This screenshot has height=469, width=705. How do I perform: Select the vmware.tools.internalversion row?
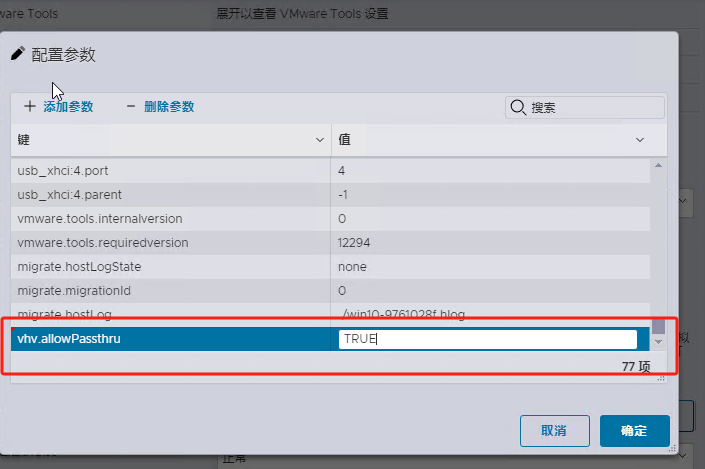click(x=330, y=219)
